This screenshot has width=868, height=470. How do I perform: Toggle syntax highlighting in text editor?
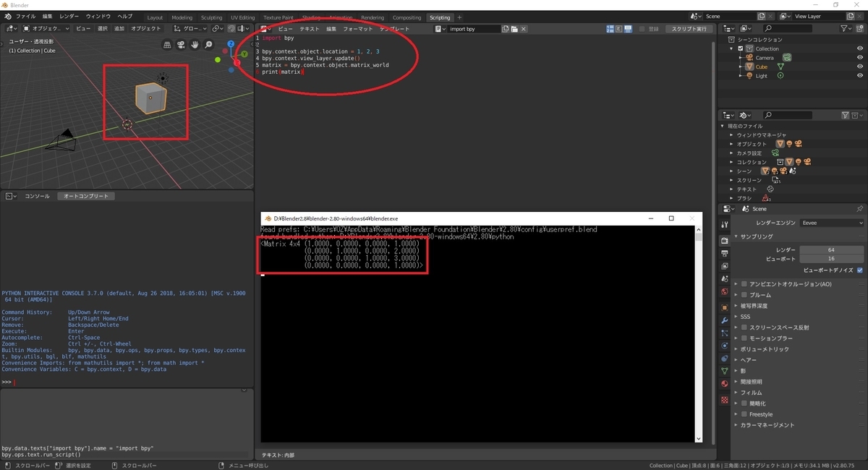pos(627,29)
